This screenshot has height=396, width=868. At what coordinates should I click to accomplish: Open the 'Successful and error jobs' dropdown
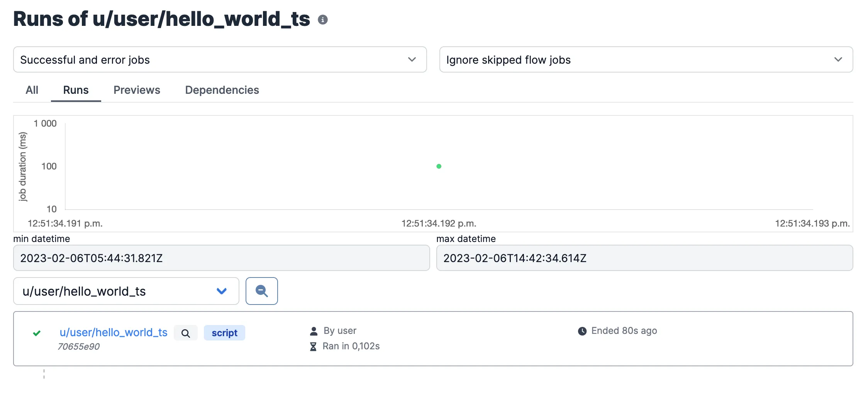click(x=220, y=59)
